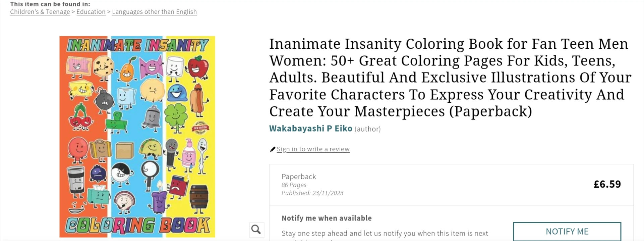Click the 'Coloring Book' lettering on the cover
This screenshot has width=644, height=241.
pos(137,226)
